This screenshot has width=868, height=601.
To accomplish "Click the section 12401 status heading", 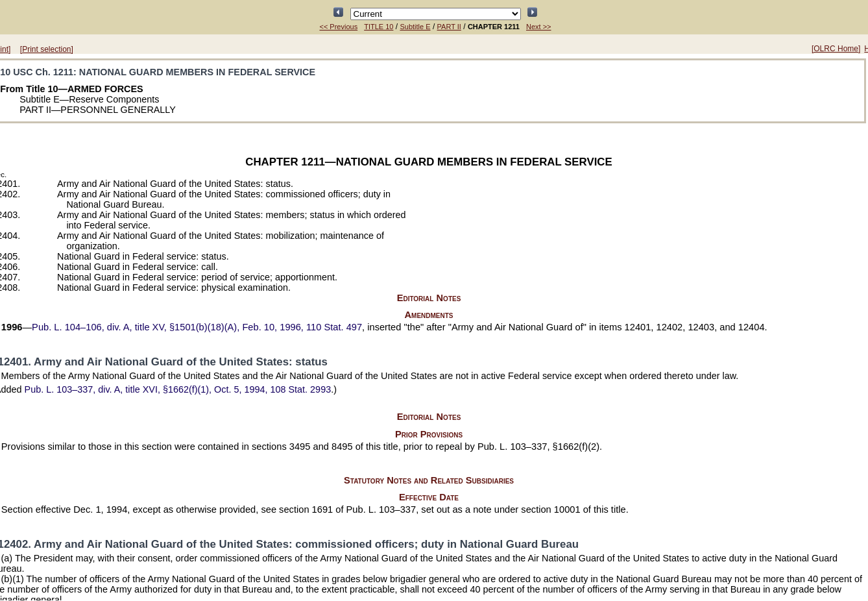I will 163,362.
